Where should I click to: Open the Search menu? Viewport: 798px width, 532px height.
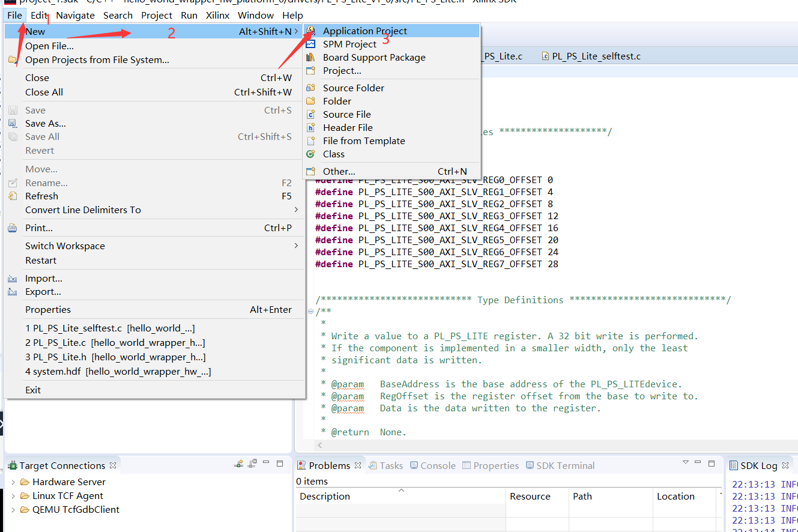coord(118,15)
